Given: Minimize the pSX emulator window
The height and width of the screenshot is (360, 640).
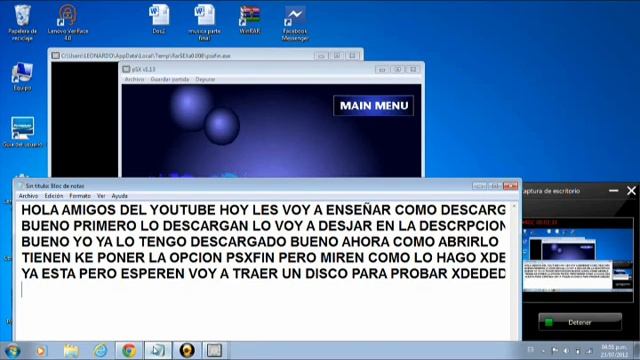Looking at the screenshot, I should [382, 69].
